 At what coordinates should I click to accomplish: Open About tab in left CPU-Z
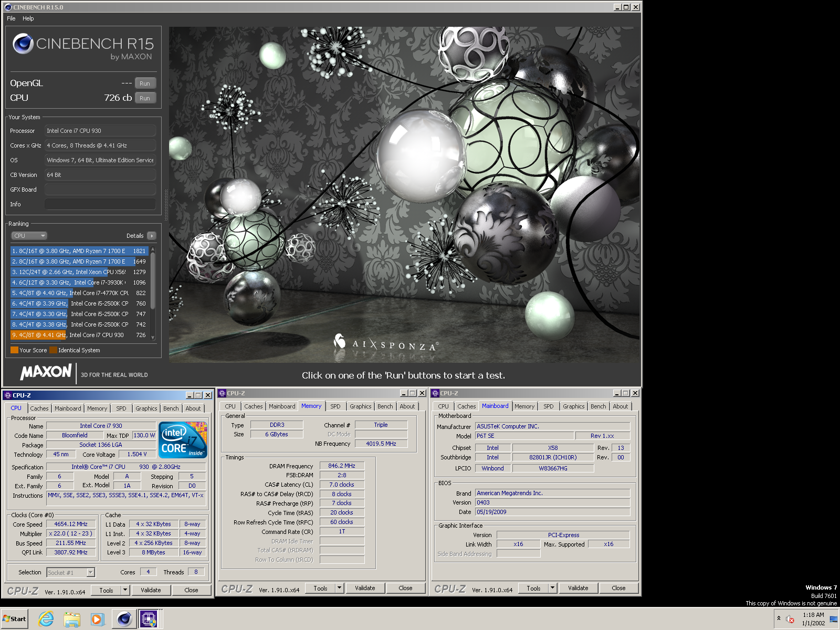tap(193, 408)
